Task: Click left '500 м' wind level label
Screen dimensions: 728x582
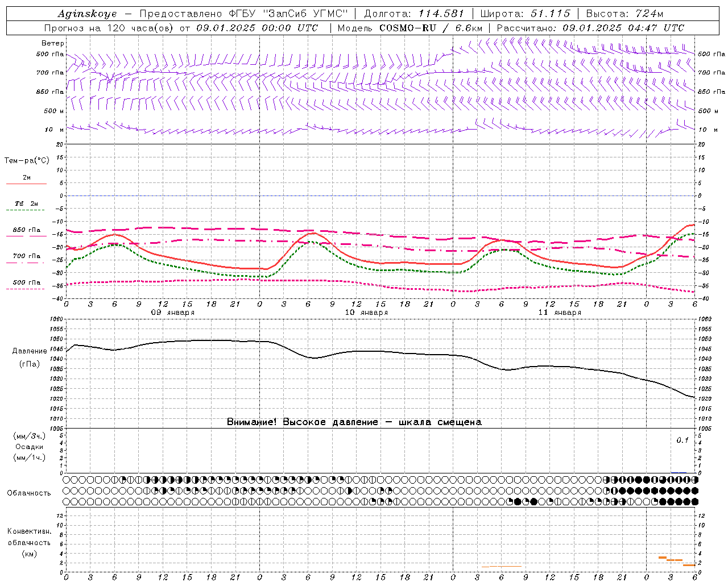Action: [54, 111]
